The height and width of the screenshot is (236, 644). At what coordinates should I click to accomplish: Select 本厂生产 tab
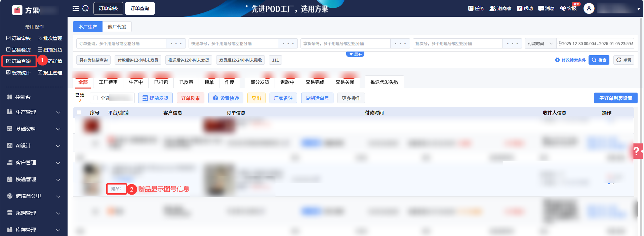coord(88,27)
